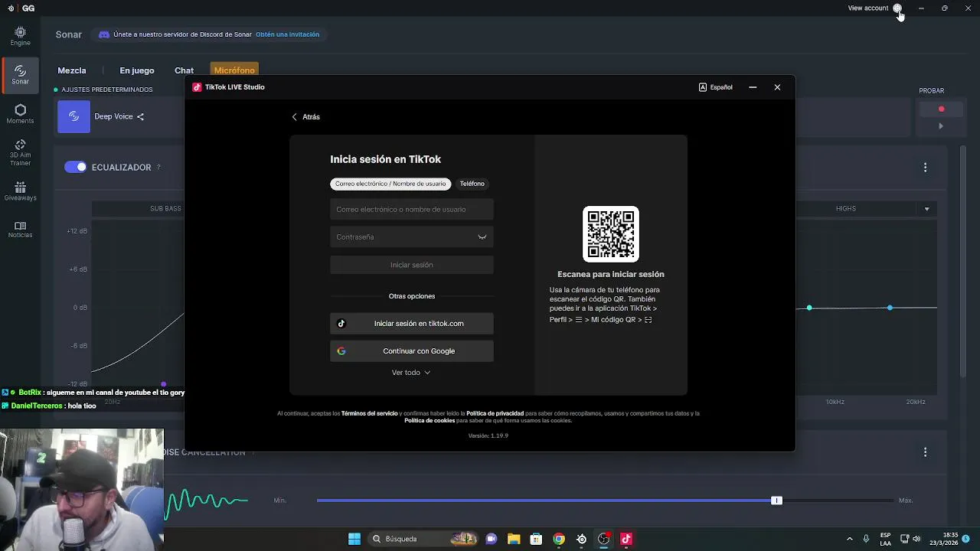
Task: Click the play arrow under PROBAR
Action: 941,126
